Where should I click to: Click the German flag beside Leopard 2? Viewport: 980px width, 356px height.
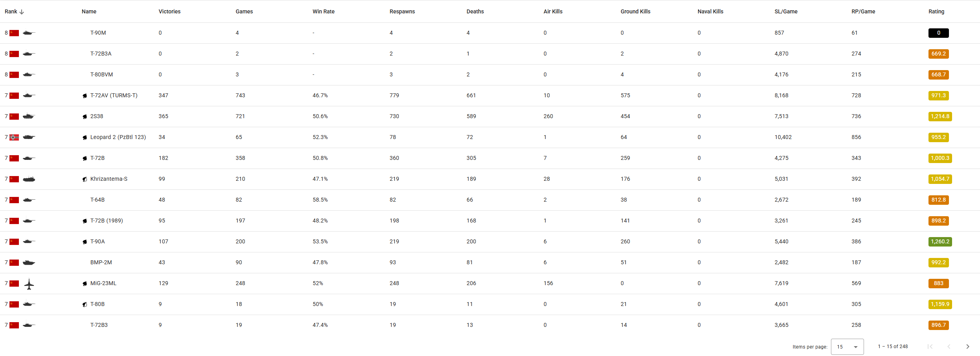point(14,137)
